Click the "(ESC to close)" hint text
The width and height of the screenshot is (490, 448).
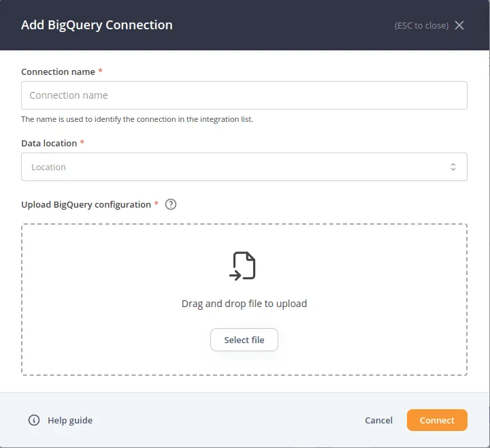[421, 26]
